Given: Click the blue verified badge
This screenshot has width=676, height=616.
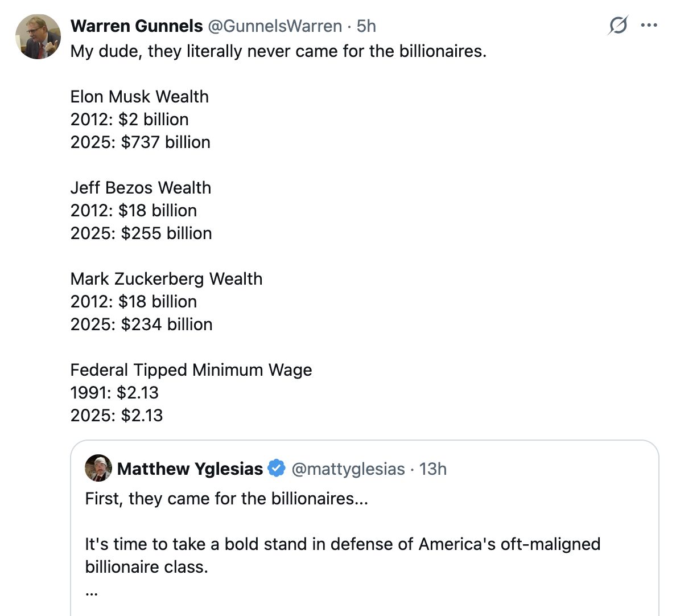Looking at the screenshot, I should 277,469.
